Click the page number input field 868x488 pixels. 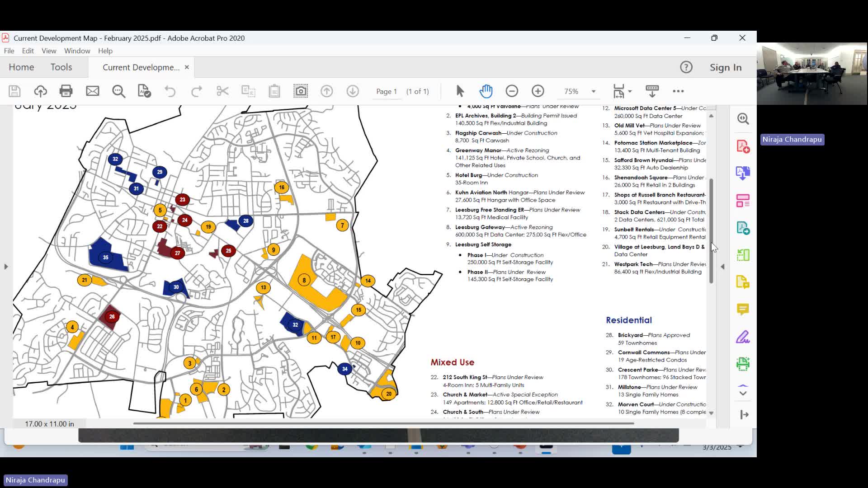(387, 91)
